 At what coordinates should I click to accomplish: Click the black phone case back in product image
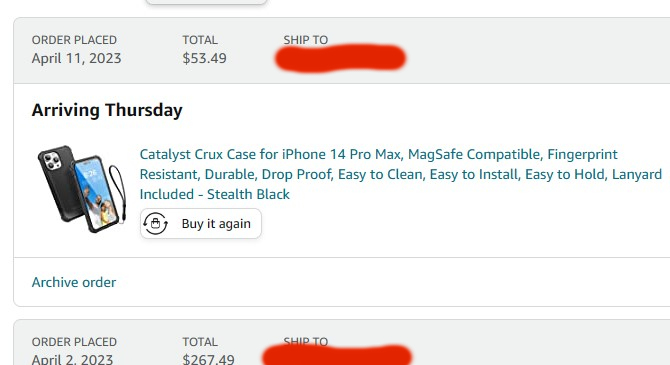[x=58, y=184]
